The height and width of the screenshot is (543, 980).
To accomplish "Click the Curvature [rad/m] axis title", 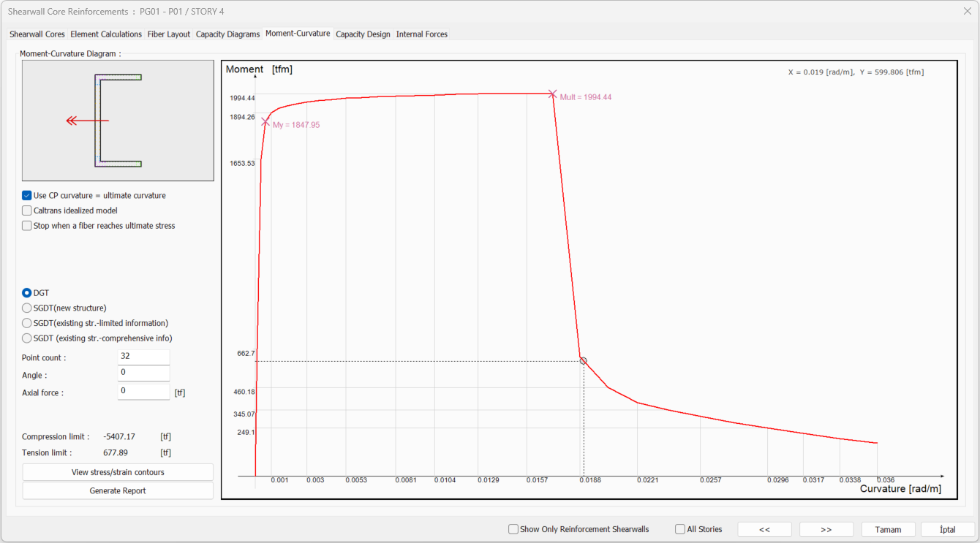I will coord(900,489).
